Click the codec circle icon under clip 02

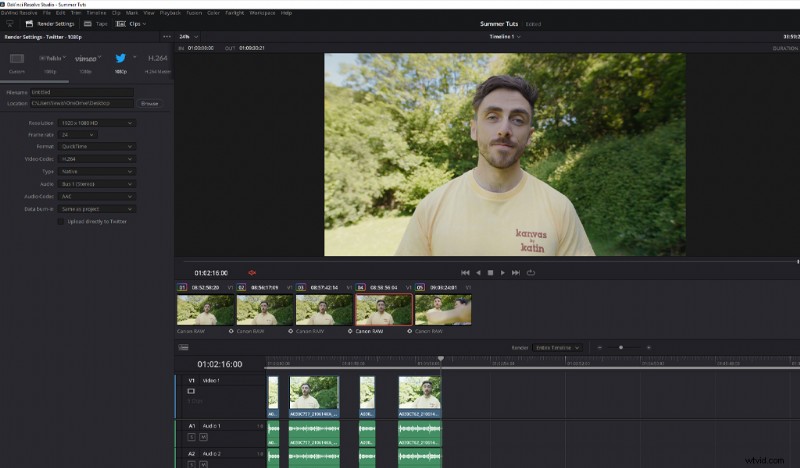click(290, 331)
